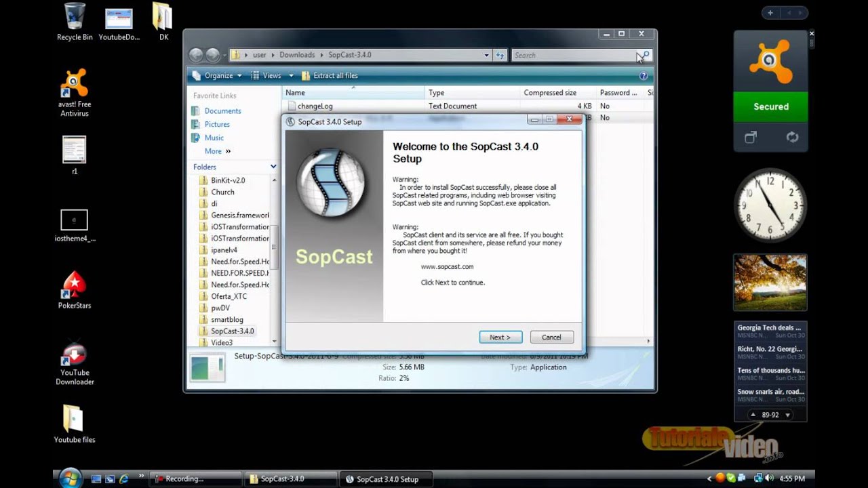Screen dimensions: 868x488
Task: Open the Organize dropdown menu
Action: [x=216, y=76]
